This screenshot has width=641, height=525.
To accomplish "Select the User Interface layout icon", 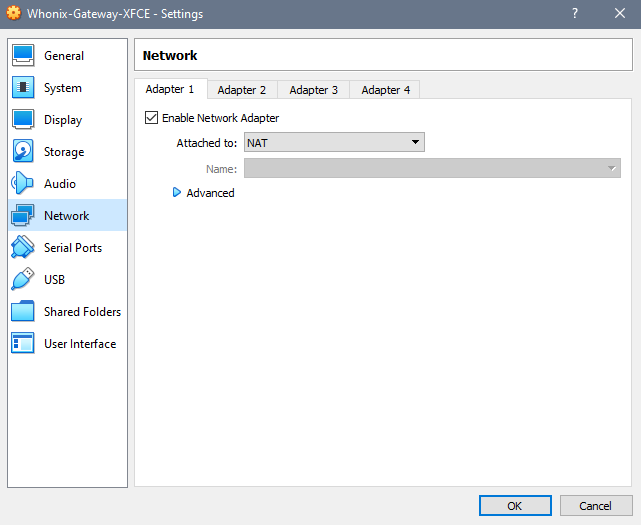I will coord(23,344).
